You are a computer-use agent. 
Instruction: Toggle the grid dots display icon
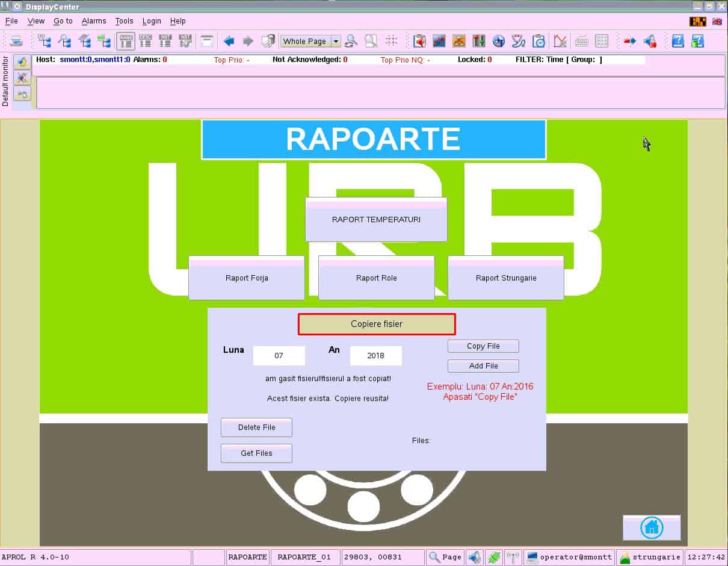tap(392, 41)
